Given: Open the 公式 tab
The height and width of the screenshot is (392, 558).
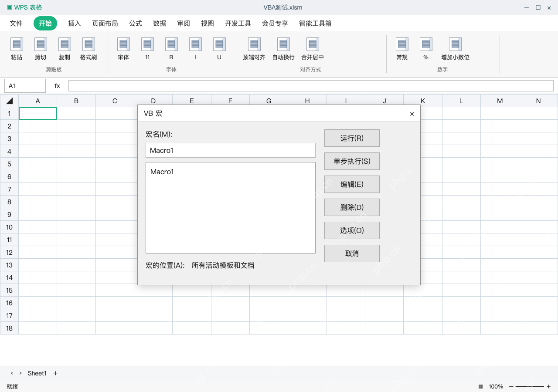Looking at the screenshot, I should pyautogui.click(x=136, y=24).
